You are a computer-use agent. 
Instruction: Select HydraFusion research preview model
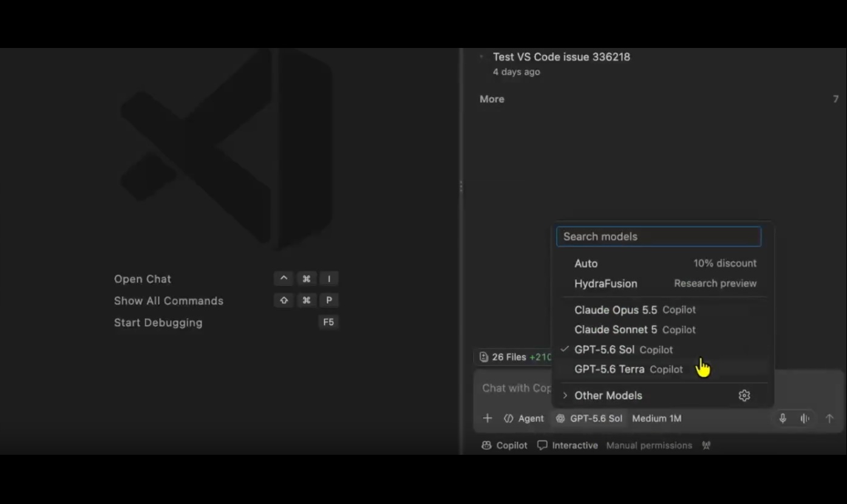pos(663,284)
